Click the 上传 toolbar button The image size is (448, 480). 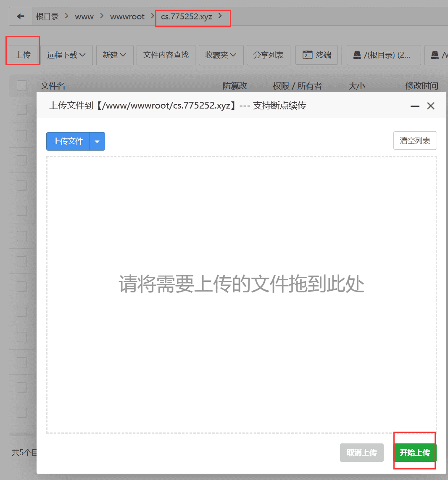(22, 55)
